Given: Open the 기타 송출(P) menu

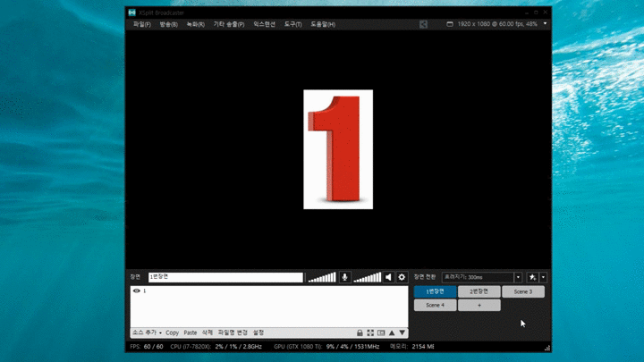Looking at the screenshot, I should coord(229,24).
